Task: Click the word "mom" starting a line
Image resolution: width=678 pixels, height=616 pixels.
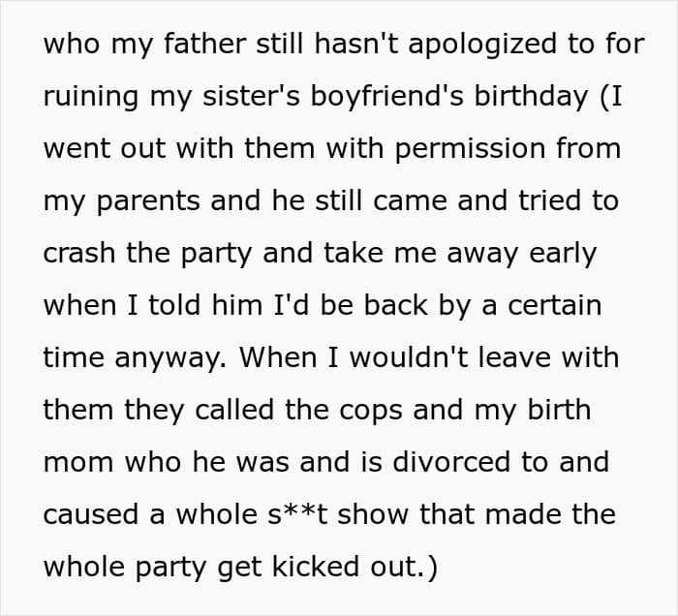Action: [78, 463]
